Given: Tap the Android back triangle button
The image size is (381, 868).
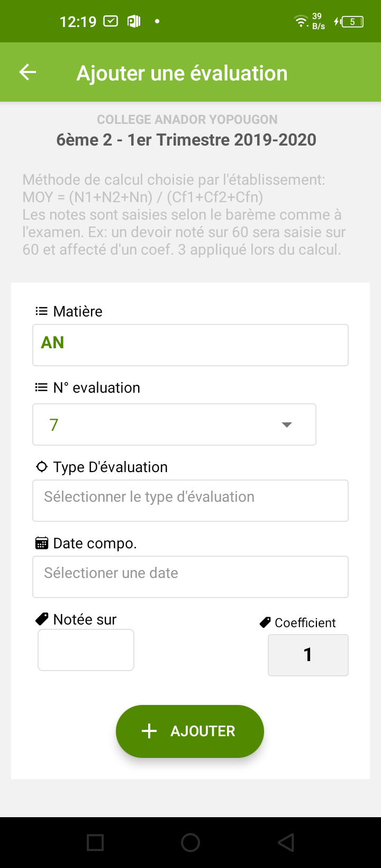Looking at the screenshot, I should tap(286, 842).
